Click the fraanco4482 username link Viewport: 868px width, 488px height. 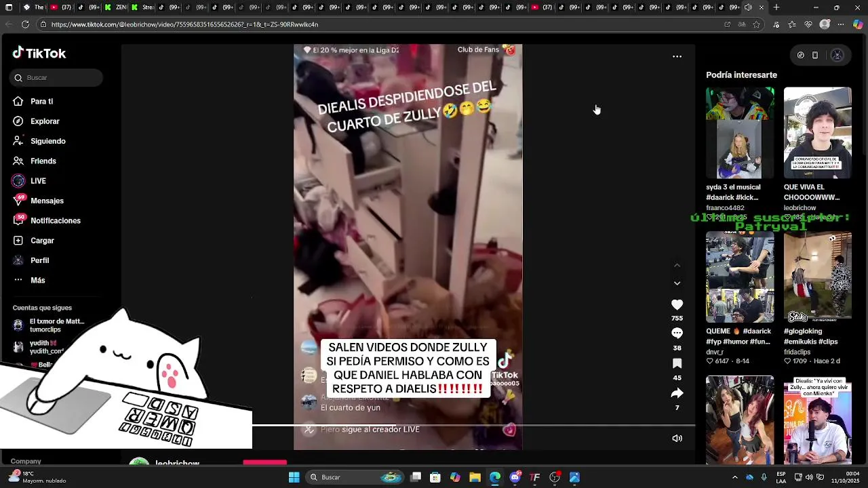(x=725, y=208)
